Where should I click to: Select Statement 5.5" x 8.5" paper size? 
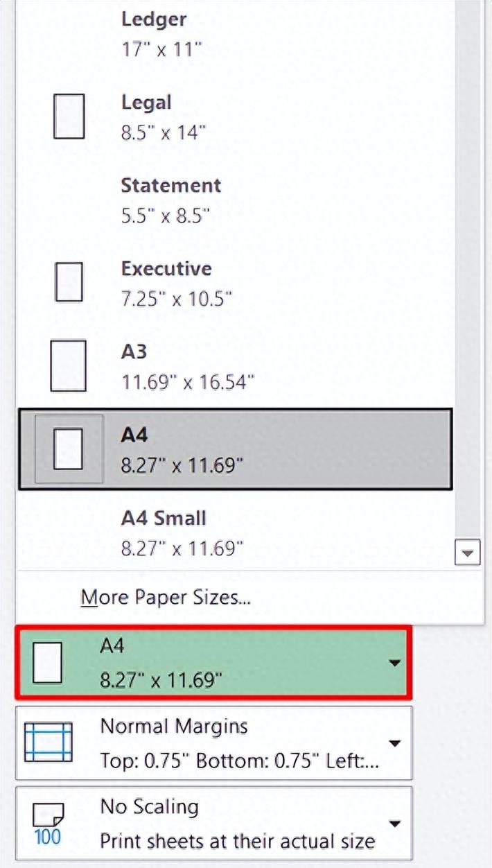[x=170, y=199]
